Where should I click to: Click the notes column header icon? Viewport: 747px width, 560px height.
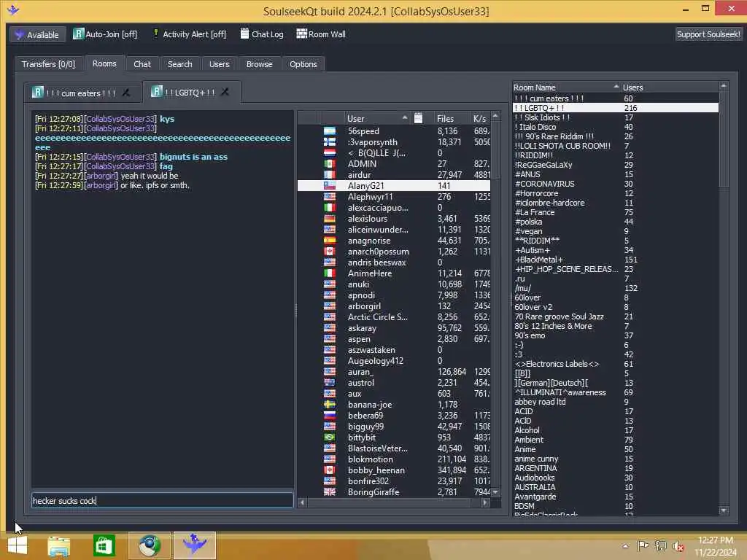click(418, 118)
